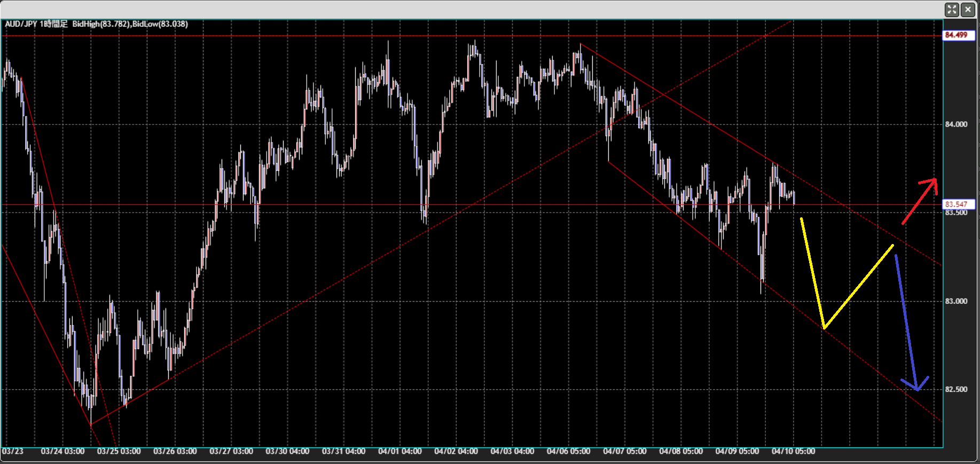Click the 03/31 04:00 time axis label

tap(343, 452)
